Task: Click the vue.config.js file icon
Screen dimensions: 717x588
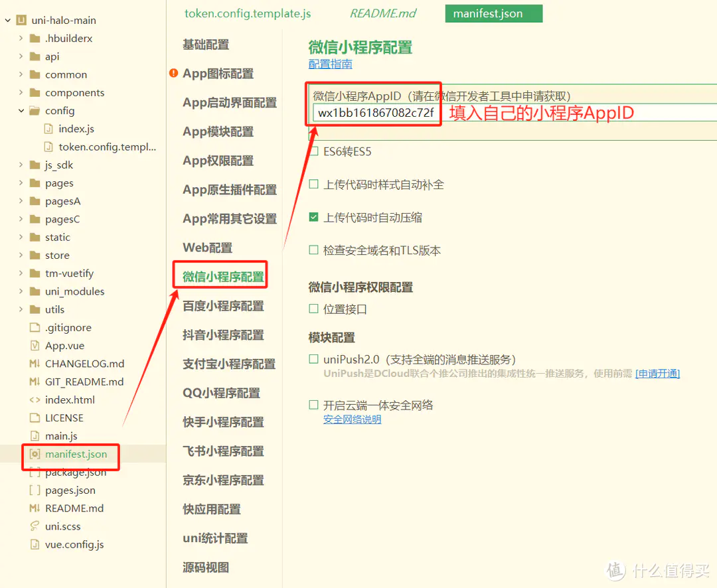Action: pyautogui.click(x=35, y=544)
